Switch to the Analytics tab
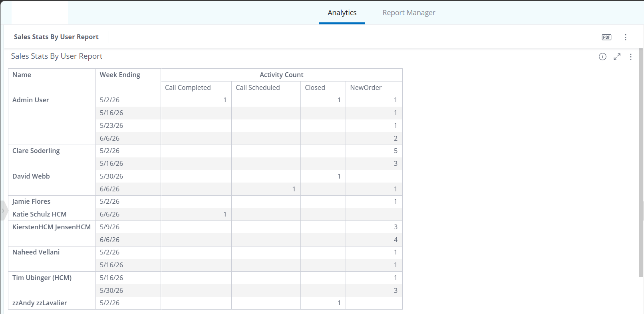The height and width of the screenshot is (314, 644). pyautogui.click(x=342, y=13)
